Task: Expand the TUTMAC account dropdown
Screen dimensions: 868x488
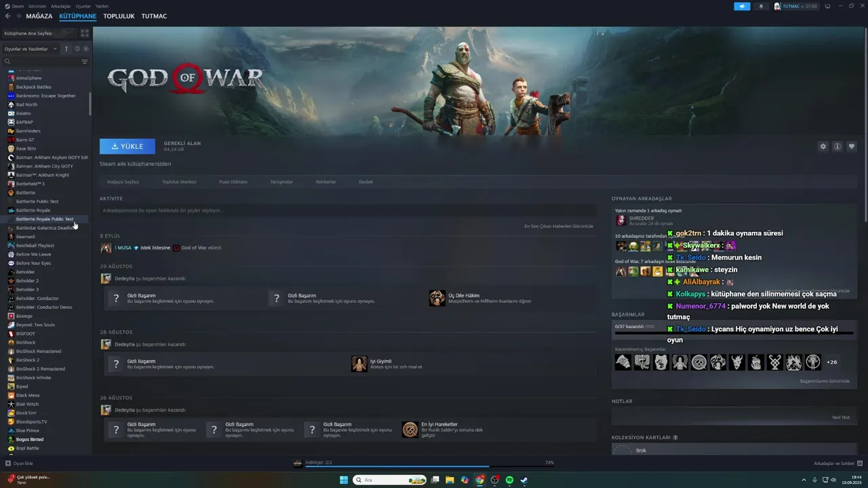Action: click(x=795, y=6)
